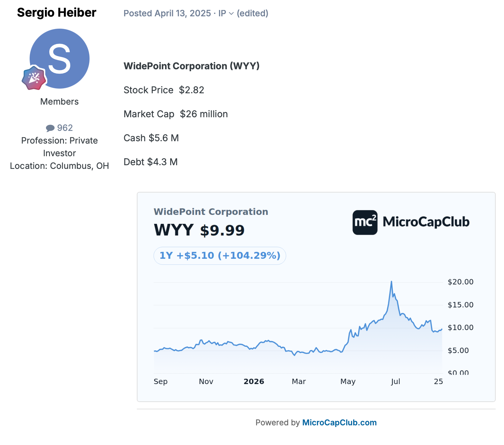Click the party popper rank badge
The height and width of the screenshot is (445, 504).
[x=34, y=78]
